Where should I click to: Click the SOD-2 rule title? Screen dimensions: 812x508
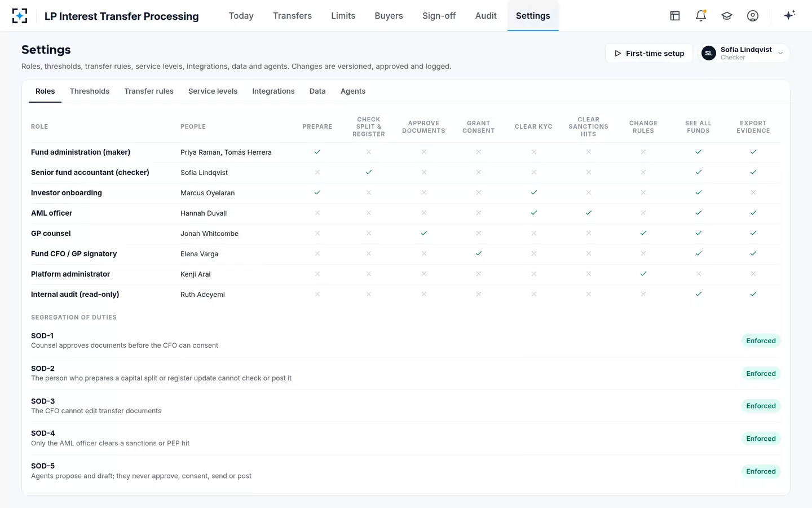(x=43, y=369)
